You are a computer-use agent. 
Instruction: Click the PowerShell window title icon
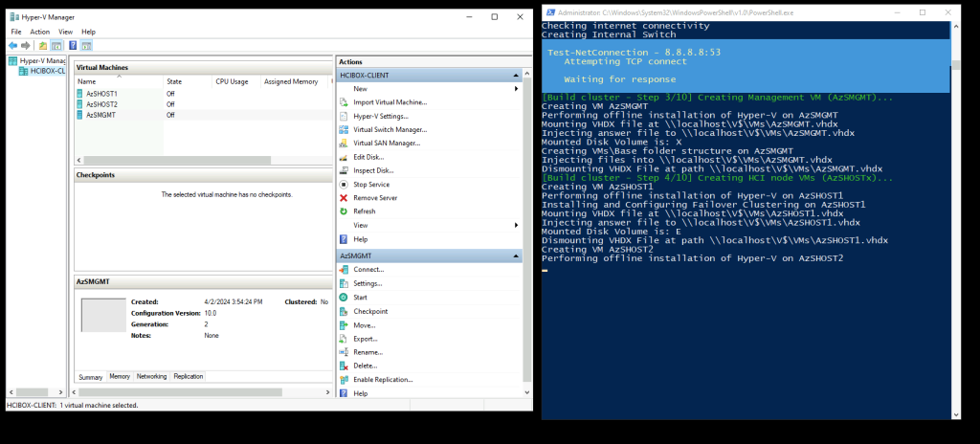(x=550, y=12)
